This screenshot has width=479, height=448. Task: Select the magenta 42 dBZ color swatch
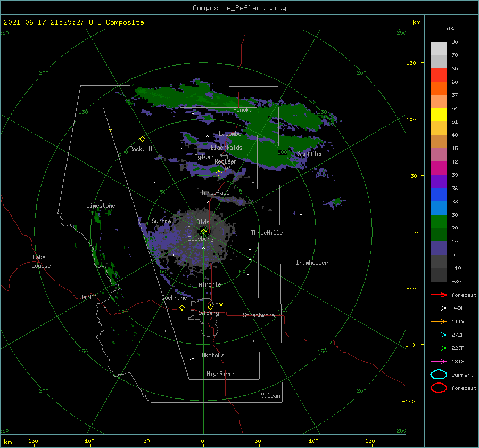[439, 168]
